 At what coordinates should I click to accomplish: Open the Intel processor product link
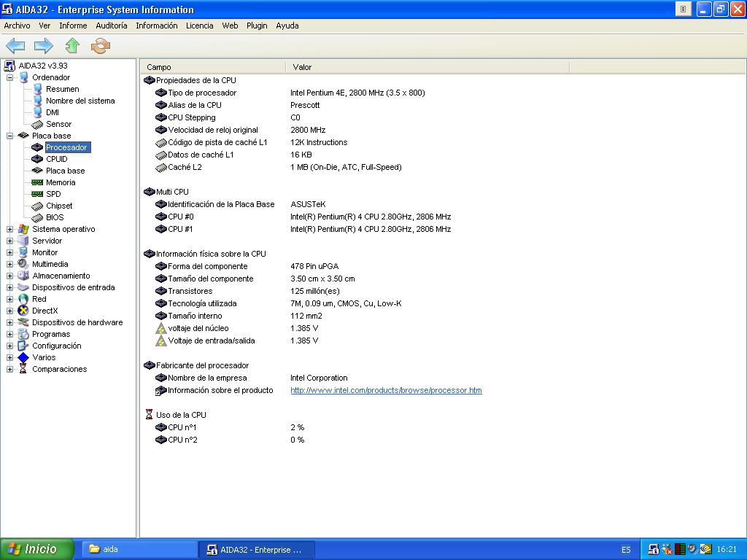[386, 390]
